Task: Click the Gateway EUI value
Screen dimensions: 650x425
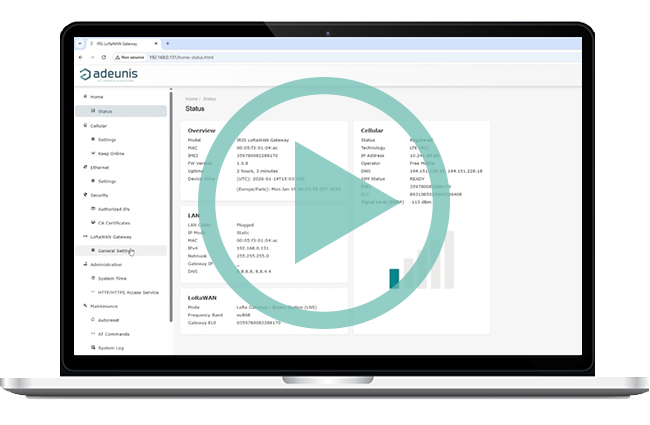Action: [x=259, y=323]
